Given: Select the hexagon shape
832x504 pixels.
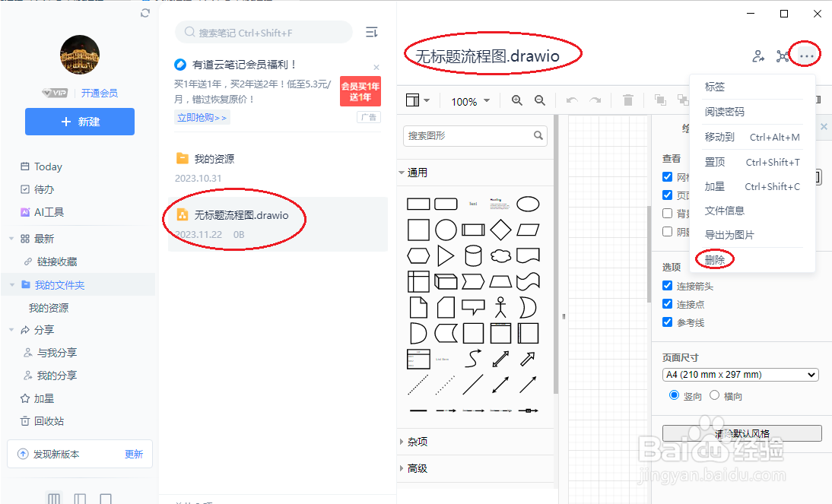Looking at the screenshot, I should point(418,255).
